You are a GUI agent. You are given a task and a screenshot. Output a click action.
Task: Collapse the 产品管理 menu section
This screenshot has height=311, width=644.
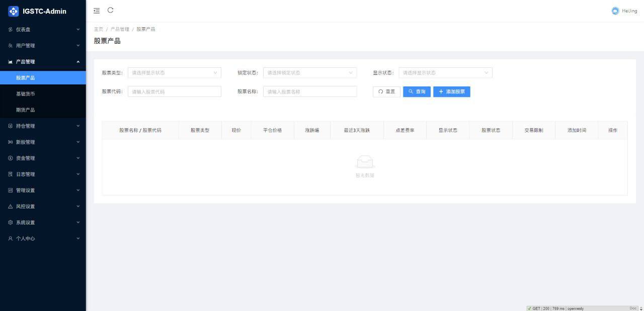(43, 61)
